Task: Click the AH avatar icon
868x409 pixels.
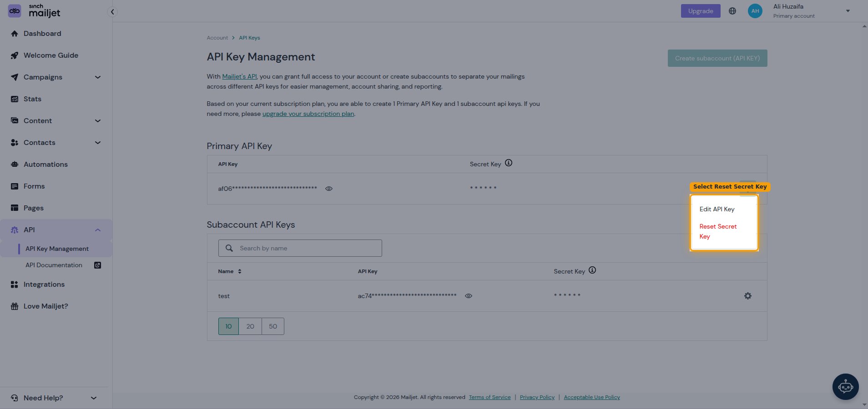Action: pos(755,11)
